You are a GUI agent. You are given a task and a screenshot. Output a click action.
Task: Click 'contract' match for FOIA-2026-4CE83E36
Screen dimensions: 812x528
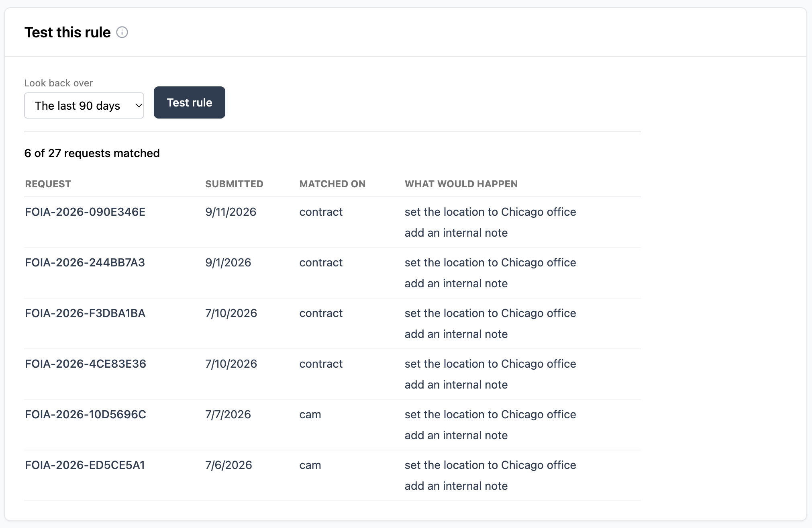321,364
